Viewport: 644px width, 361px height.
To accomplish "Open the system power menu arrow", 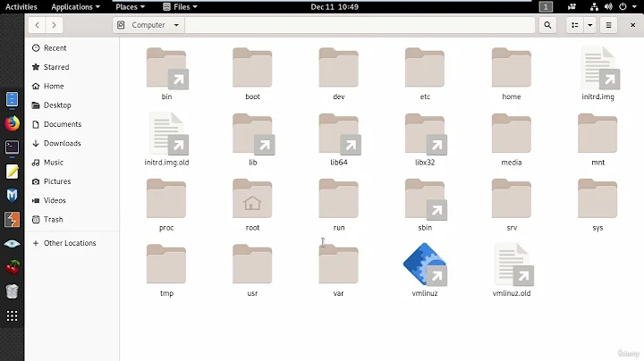I will coord(634,6).
